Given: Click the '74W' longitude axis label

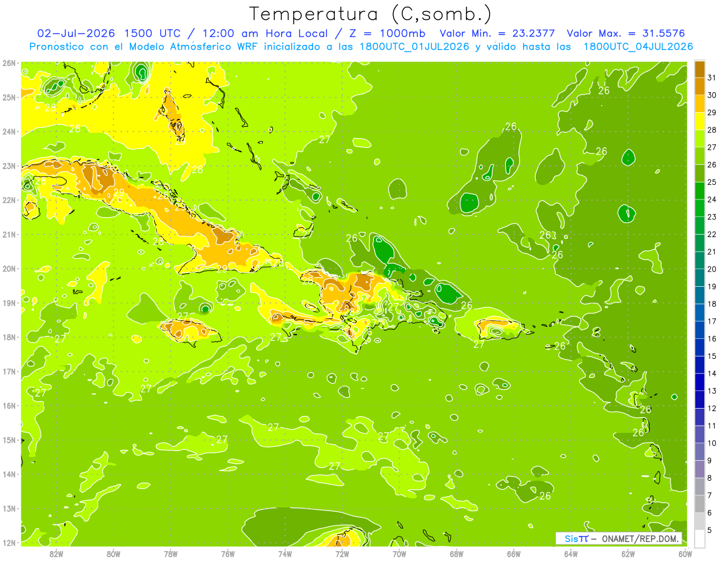Looking at the screenshot, I should pos(285,554).
